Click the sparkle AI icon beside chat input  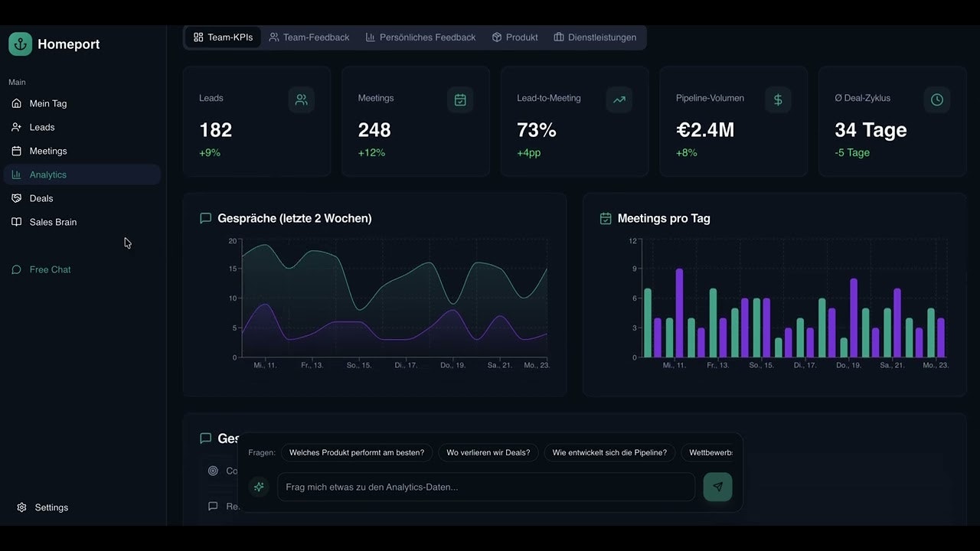(x=259, y=487)
